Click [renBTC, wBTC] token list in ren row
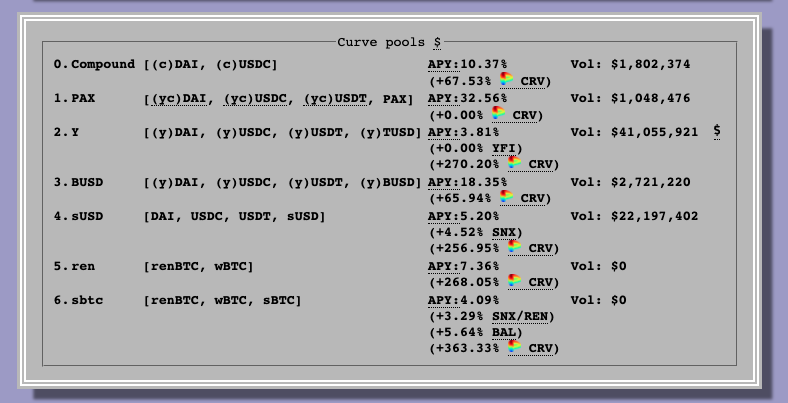Viewport: 788px width, 403px height. (x=198, y=266)
